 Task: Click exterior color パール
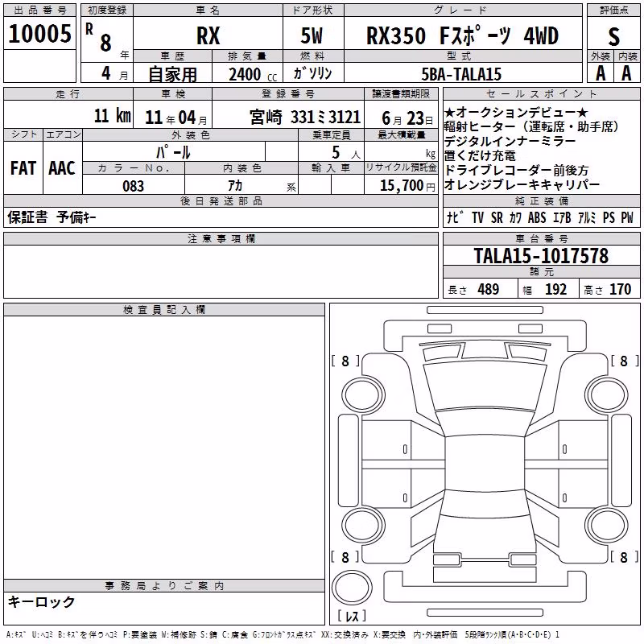pyautogui.click(x=173, y=152)
